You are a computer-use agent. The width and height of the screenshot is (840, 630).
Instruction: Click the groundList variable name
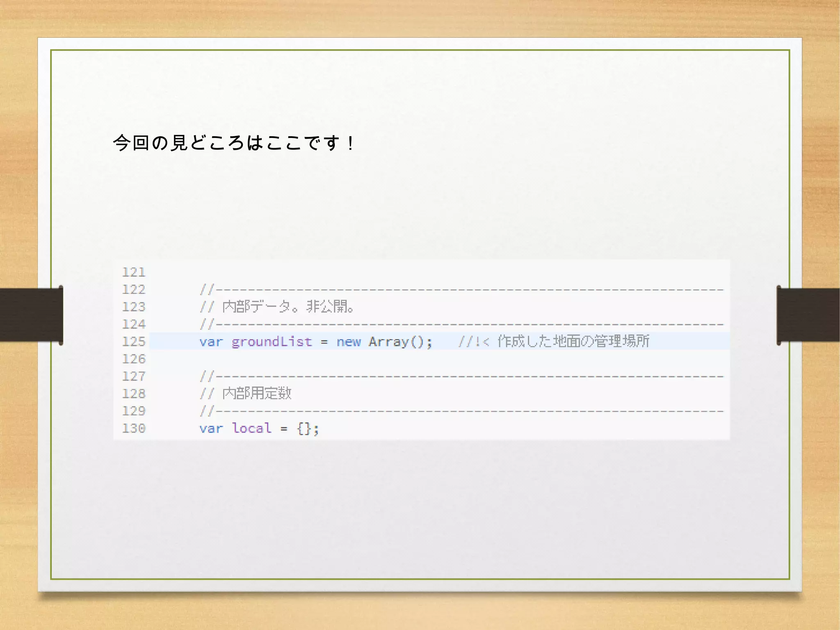[x=272, y=341]
